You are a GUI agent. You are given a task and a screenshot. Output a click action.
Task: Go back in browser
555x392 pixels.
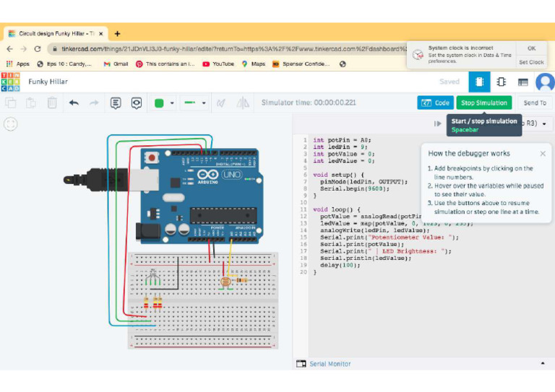(10, 49)
